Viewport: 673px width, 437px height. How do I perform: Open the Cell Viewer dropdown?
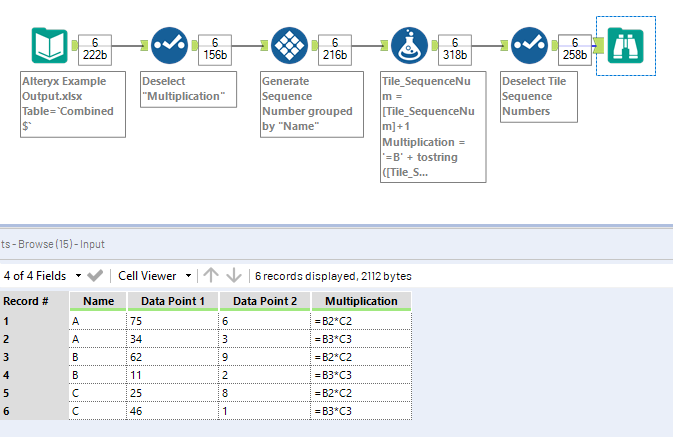coord(155,276)
